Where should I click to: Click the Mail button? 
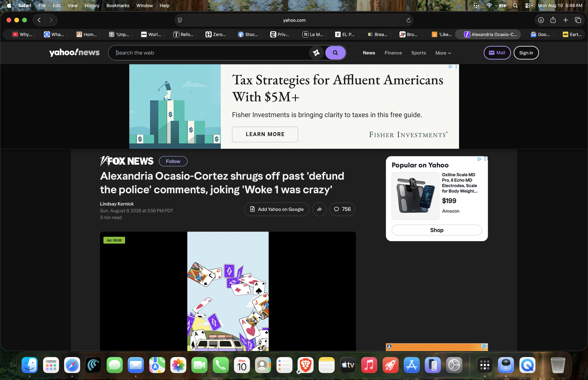pyautogui.click(x=497, y=53)
